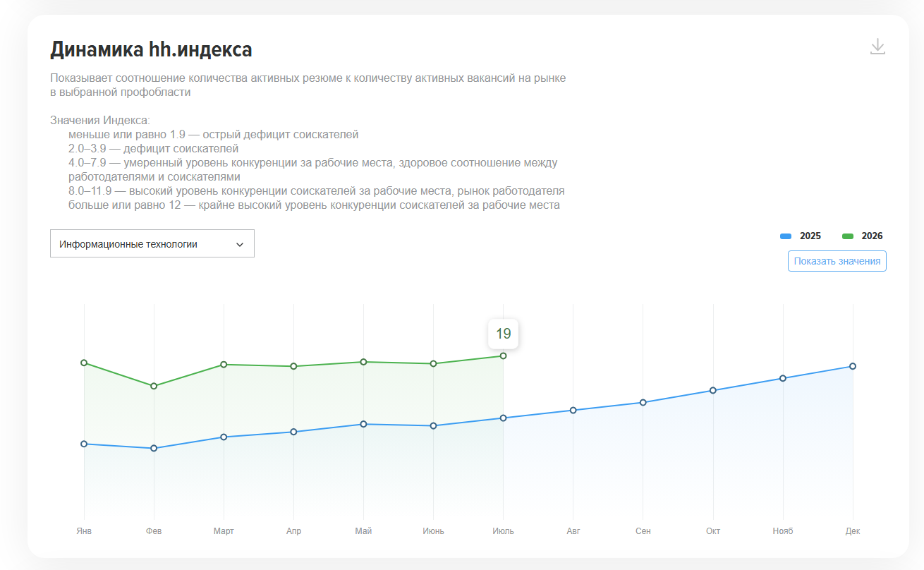Image resolution: width=924 pixels, height=570 pixels.
Task: Click the Июнь axis label
Action: click(x=433, y=531)
